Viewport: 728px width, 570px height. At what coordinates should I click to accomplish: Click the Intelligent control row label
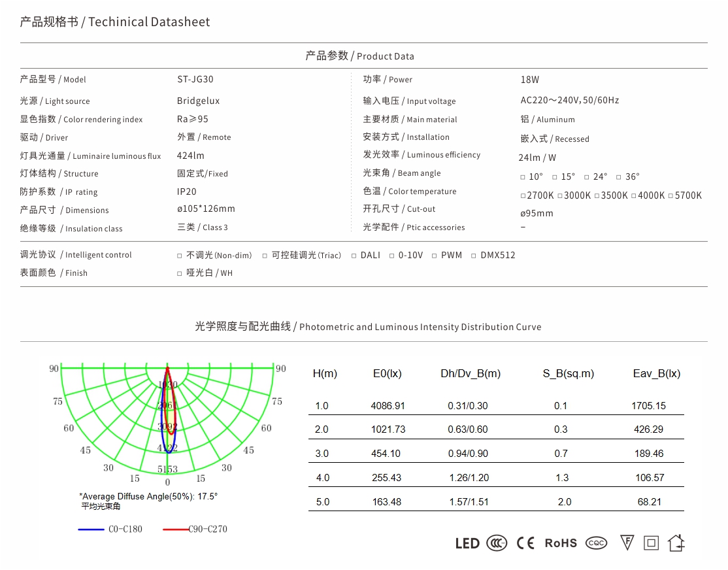pyautogui.click(x=76, y=254)
